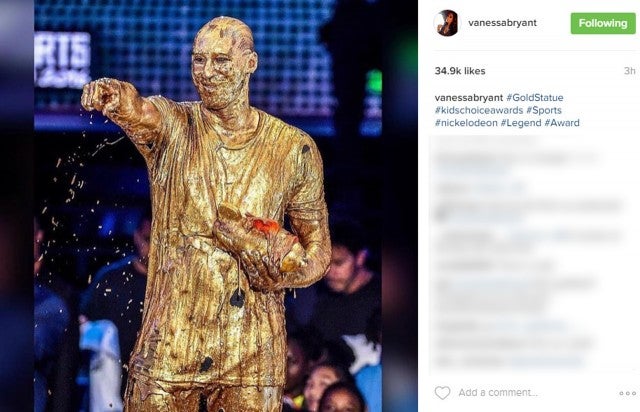
Task: Click the blurred comments section
Action: (x=531, y=251)
